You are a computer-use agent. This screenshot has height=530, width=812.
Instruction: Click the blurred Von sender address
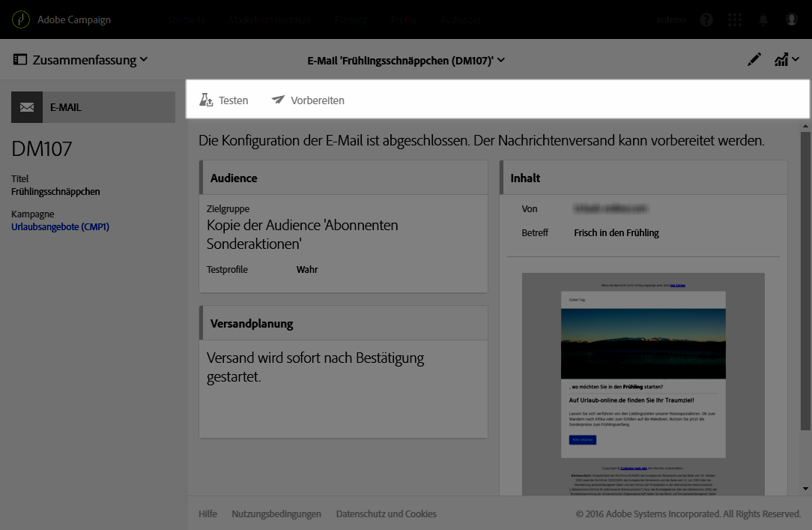(x=611, y=209)
